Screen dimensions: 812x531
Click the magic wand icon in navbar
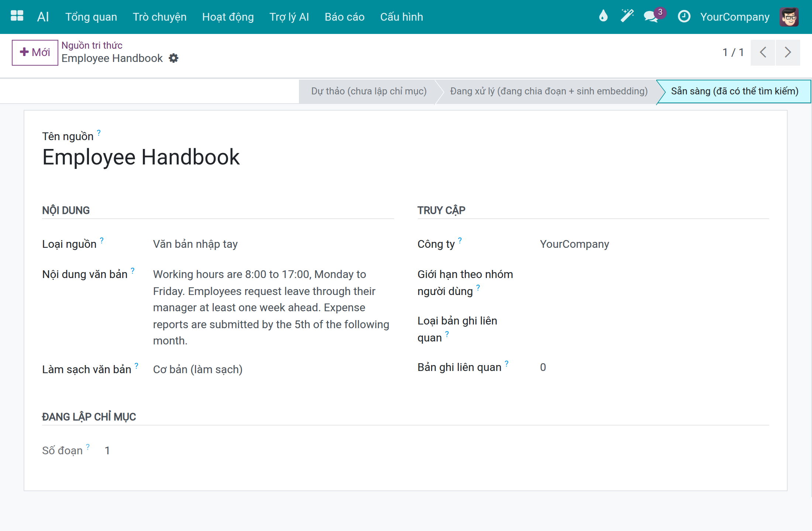(x=627, y=16)
